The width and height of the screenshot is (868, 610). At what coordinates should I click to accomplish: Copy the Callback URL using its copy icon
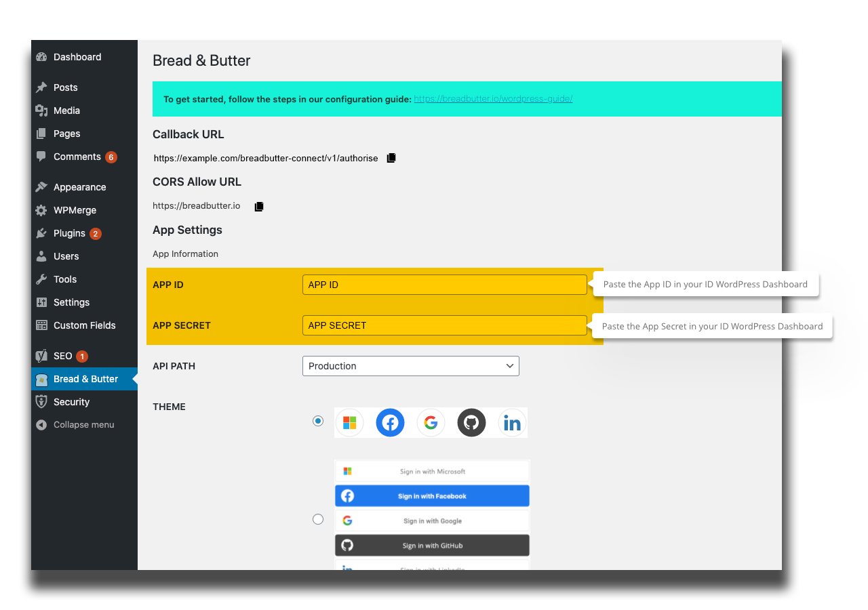(391, 157)
